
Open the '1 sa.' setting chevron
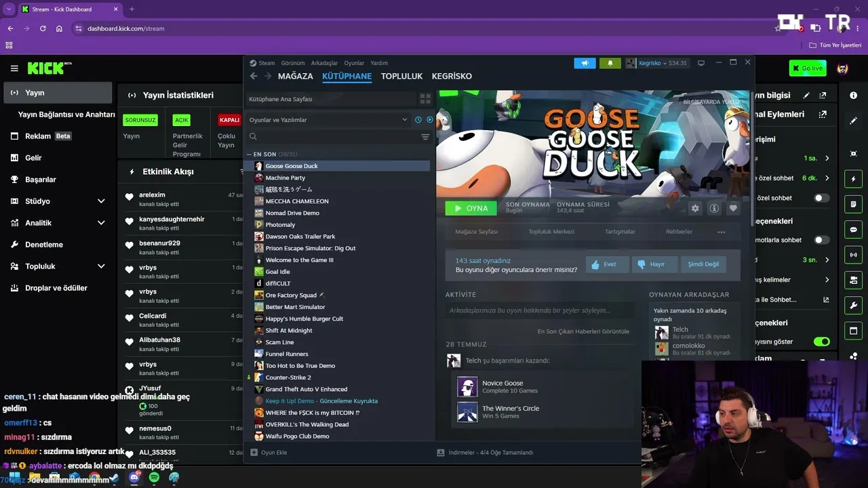[827, 159]
